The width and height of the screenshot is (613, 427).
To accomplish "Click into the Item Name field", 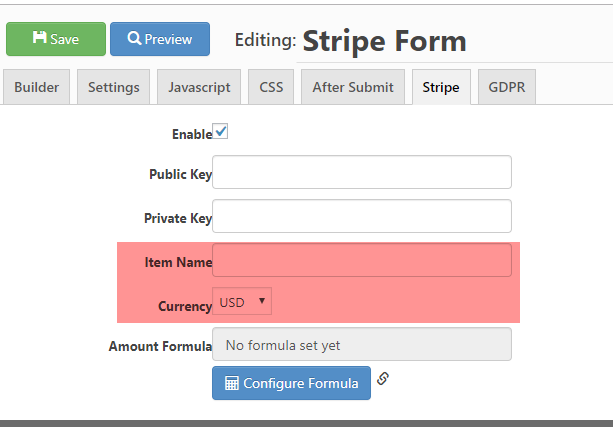I will 362,260.
